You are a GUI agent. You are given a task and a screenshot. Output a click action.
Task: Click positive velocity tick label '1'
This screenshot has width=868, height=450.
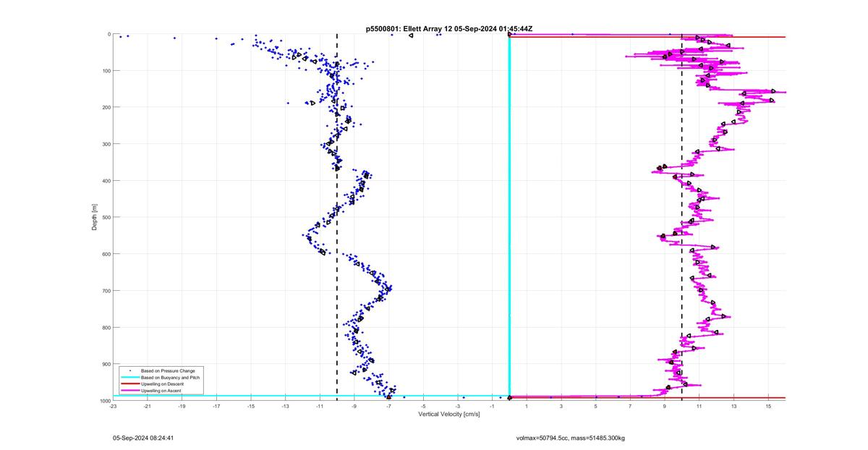(x=527, y=407)
